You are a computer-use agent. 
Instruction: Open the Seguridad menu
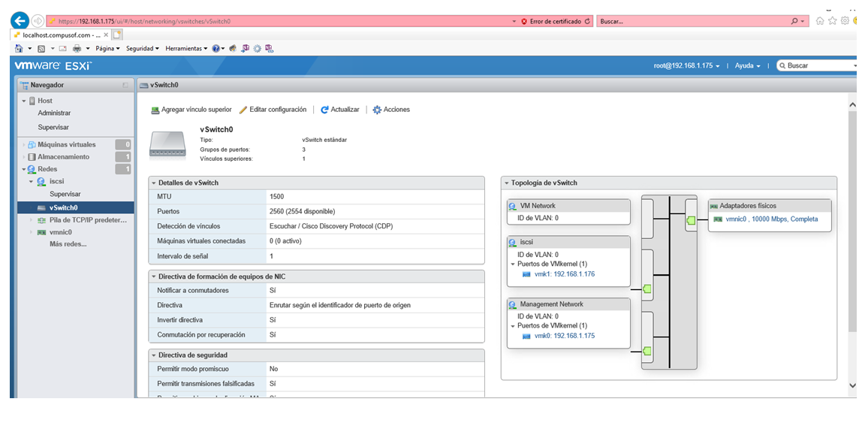tap(142, 48)
